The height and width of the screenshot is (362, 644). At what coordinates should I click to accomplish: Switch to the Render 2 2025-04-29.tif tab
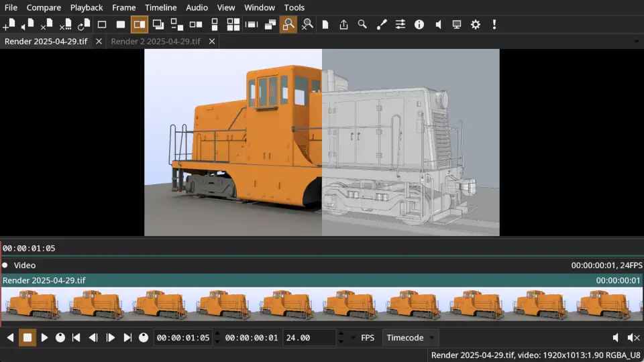tap(156, 42)
